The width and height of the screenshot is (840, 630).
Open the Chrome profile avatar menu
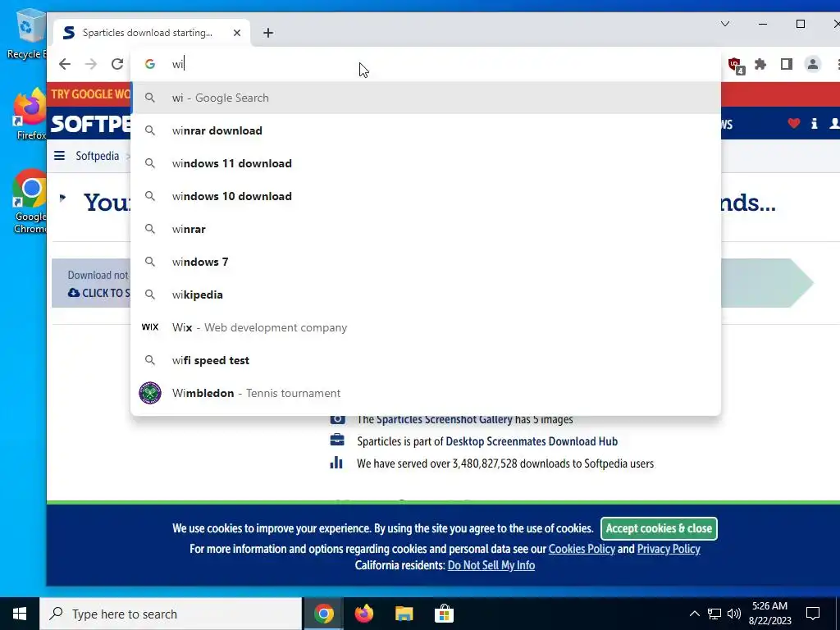813,64
